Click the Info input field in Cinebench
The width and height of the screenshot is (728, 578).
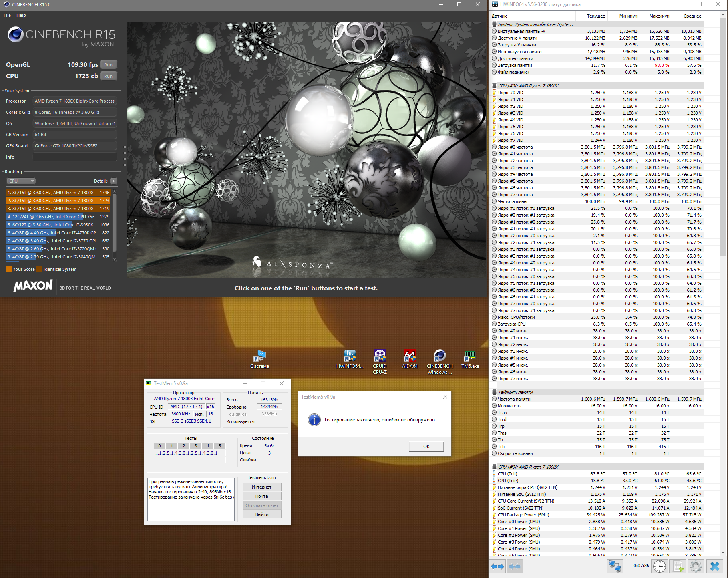[75, 157]
